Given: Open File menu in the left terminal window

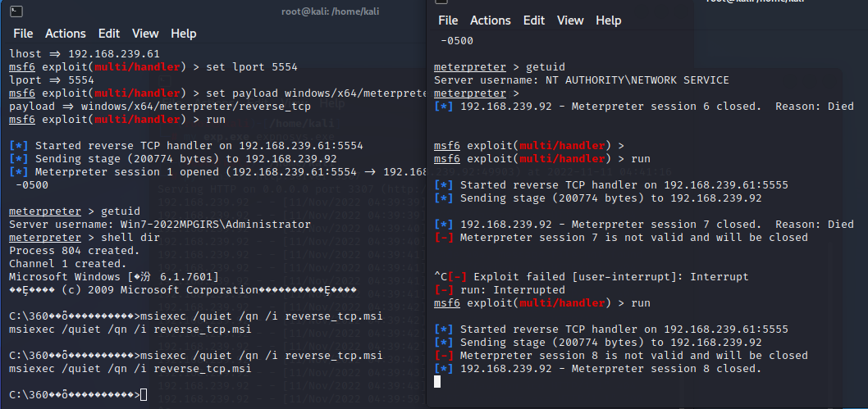Looking at the screenshot, I should coord(23,34).
